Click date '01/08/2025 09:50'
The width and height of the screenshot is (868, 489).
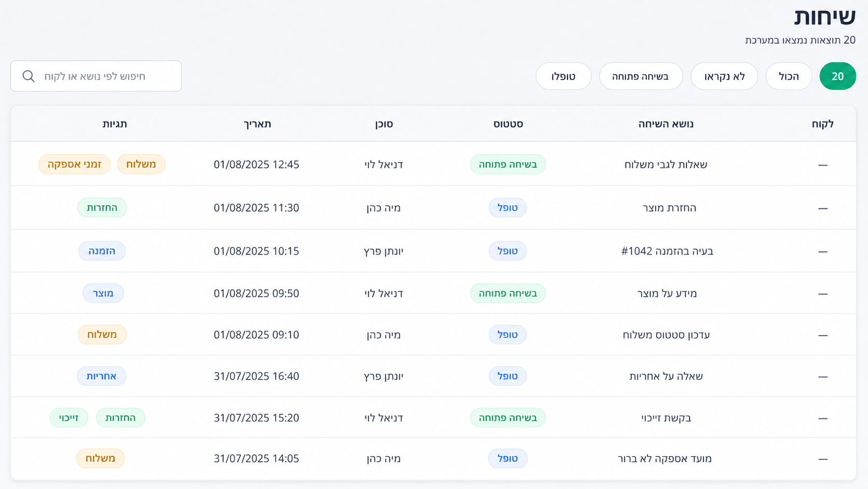click(256, 293)
